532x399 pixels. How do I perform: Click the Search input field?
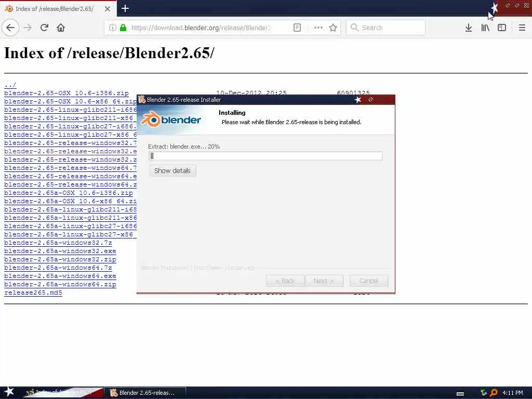(385, 28)
